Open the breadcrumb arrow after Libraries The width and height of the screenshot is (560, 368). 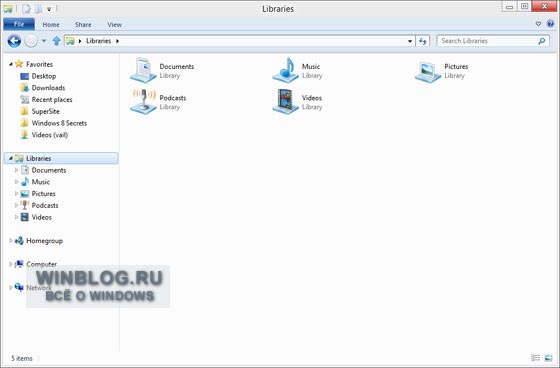tap(117, 41)
